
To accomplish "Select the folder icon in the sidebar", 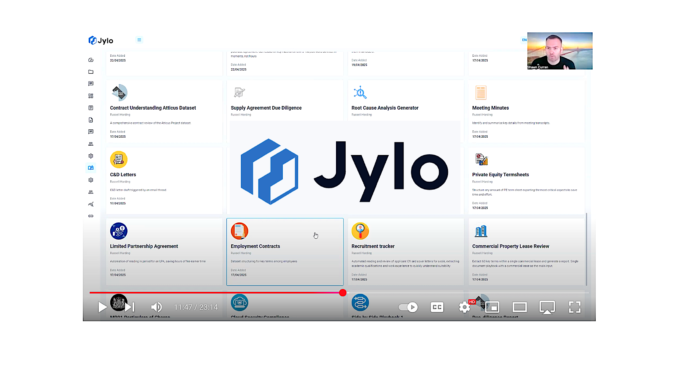I will tap(91, 72).
